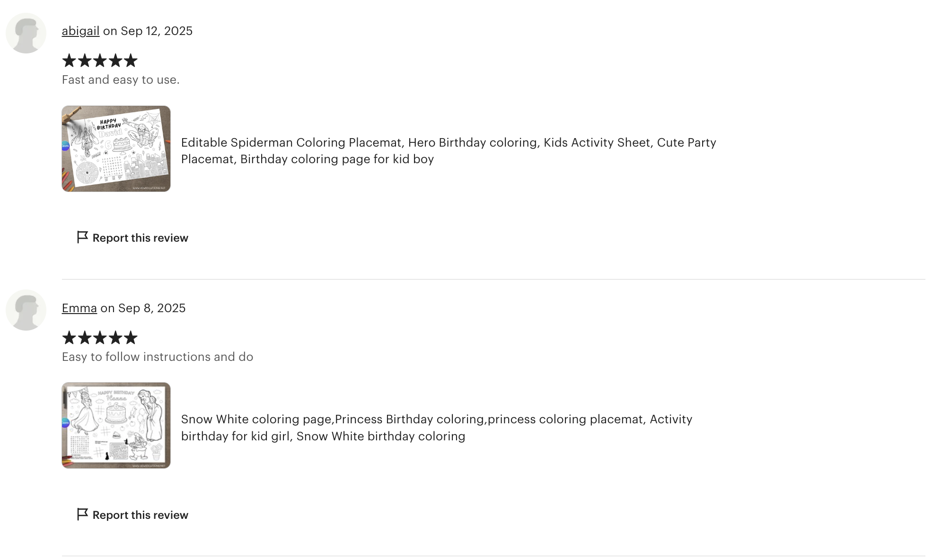Image resolution: width=933 pixels, height=560 pixels.
Task: Click the flag icon under abigail's review
Action: [82, 237]
